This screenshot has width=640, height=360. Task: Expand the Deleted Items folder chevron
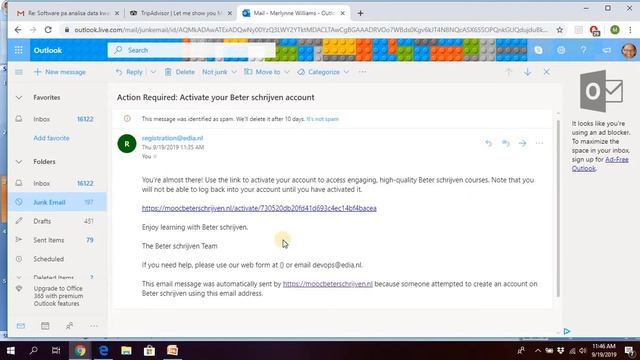click(19, 277)
